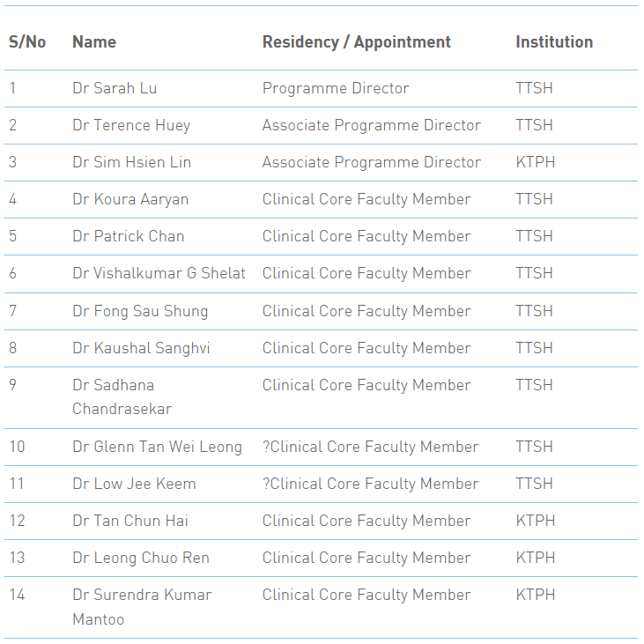This screenshot has height=644, width=644.
Task: Click Dr Kaushal Sanghvi name cell
Action: (x=141, y=348)
